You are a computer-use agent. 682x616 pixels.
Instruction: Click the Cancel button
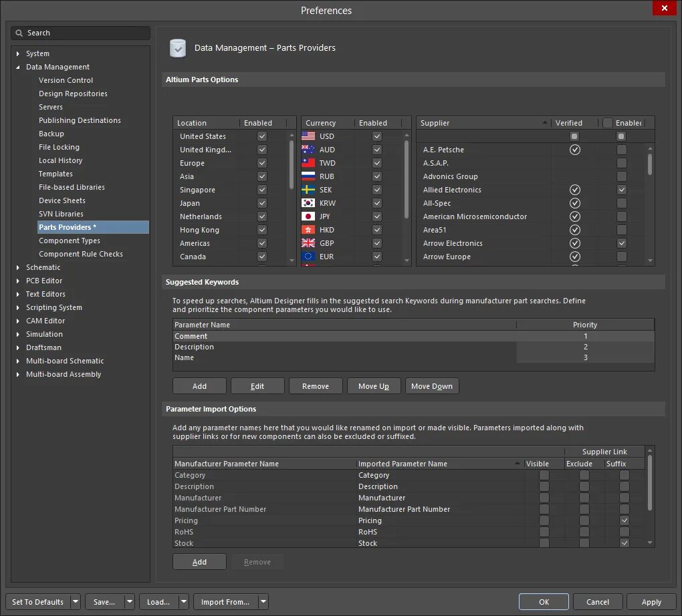point(598,602)
